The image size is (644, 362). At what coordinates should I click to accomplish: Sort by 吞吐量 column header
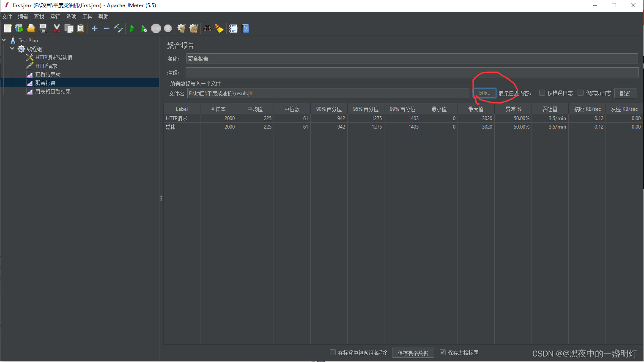[550, 109]
